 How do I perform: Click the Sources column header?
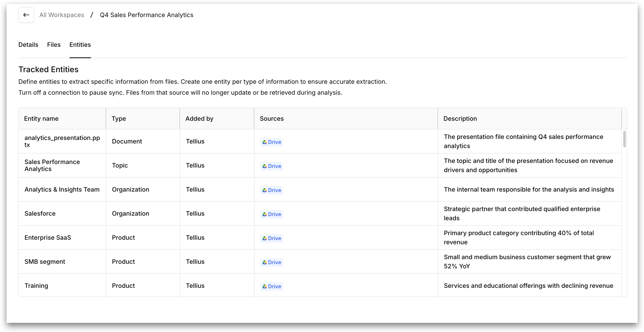(272, 119)
